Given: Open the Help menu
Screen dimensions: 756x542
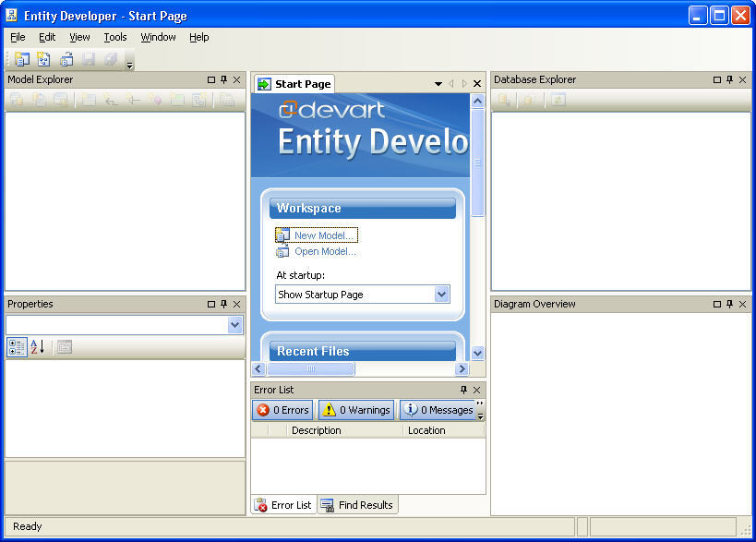Looking at the screenshot, I should pyautogui.click(x=199, y=37).
